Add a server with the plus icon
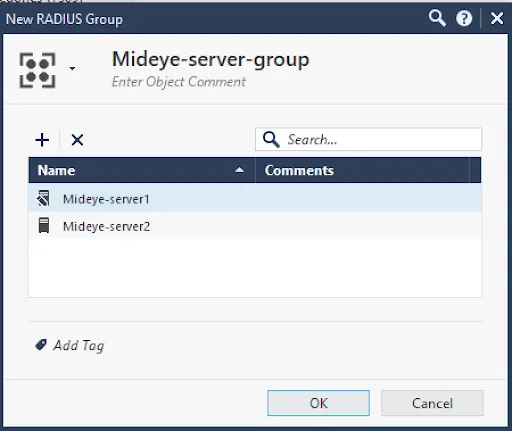512x431 pixels. 42,140
